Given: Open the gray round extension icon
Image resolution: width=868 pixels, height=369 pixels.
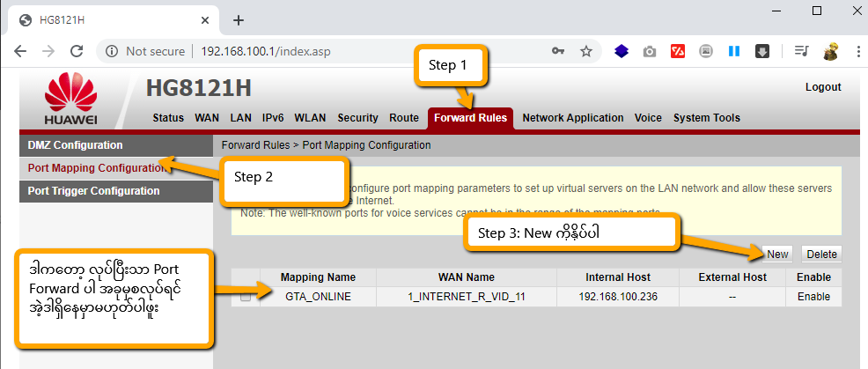Looking at the screenshot, I should click(x=706, y=52).
